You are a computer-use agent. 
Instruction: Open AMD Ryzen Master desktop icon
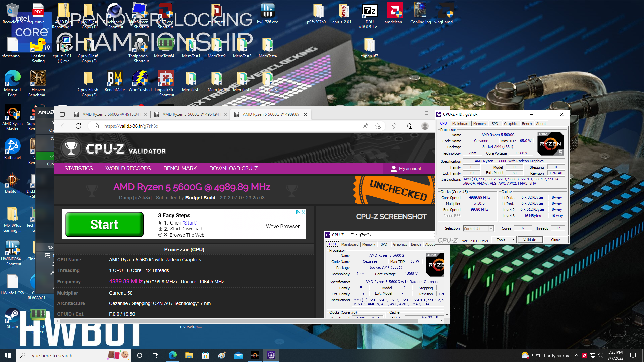pyautogui.click(x=12, y=118)
